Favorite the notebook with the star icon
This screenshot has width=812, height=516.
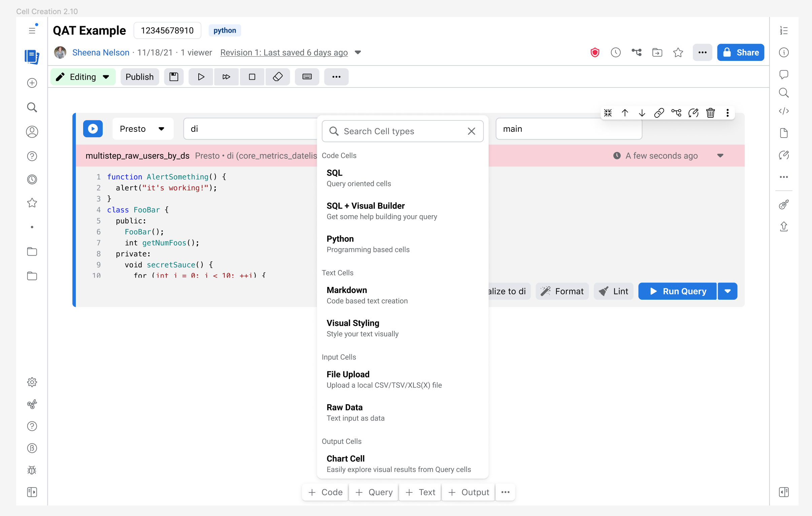pos(678,52)
